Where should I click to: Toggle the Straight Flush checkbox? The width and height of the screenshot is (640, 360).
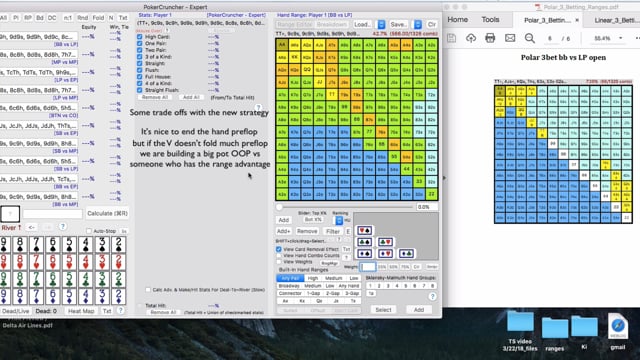pos(140,90)
